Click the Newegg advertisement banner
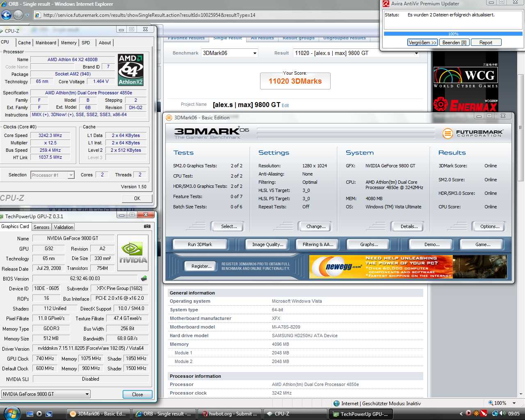 click(408, 267)
